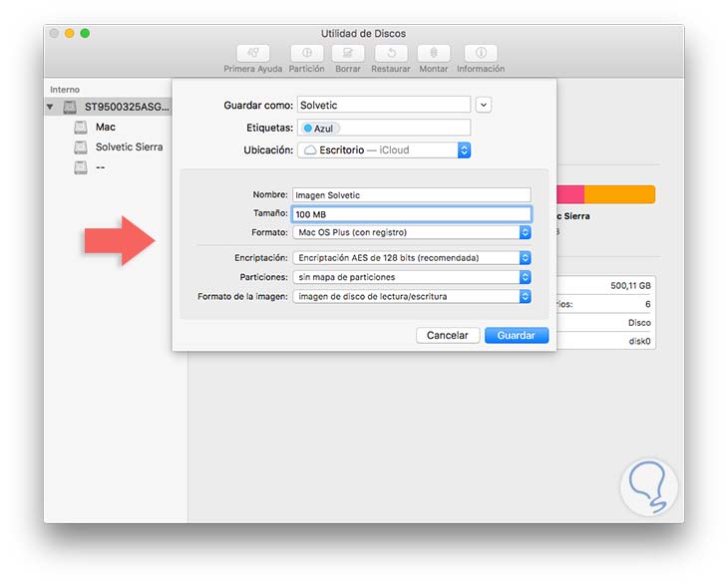Viewport: 728px width, 585px height.
Task: Click the Primera Ayuda toolbar icon
Action: pos(252,53)
